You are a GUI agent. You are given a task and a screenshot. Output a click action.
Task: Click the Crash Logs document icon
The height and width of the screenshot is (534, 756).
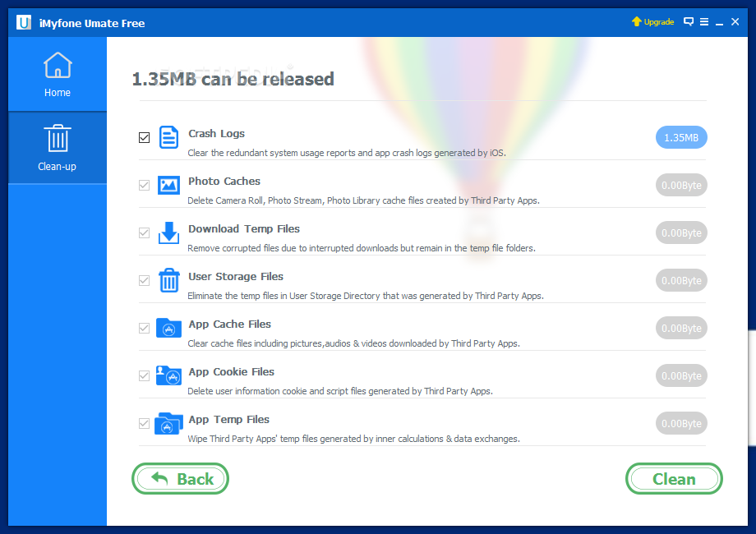[168, 137]
